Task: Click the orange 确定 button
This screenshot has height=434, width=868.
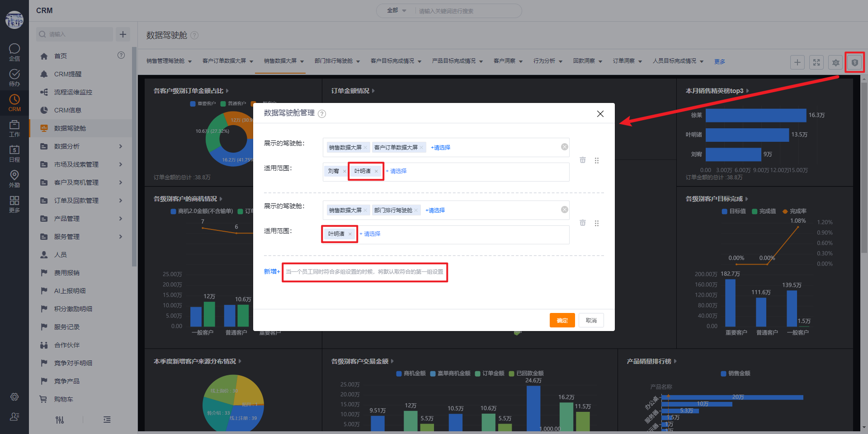Action: click(x=562, y=320)
